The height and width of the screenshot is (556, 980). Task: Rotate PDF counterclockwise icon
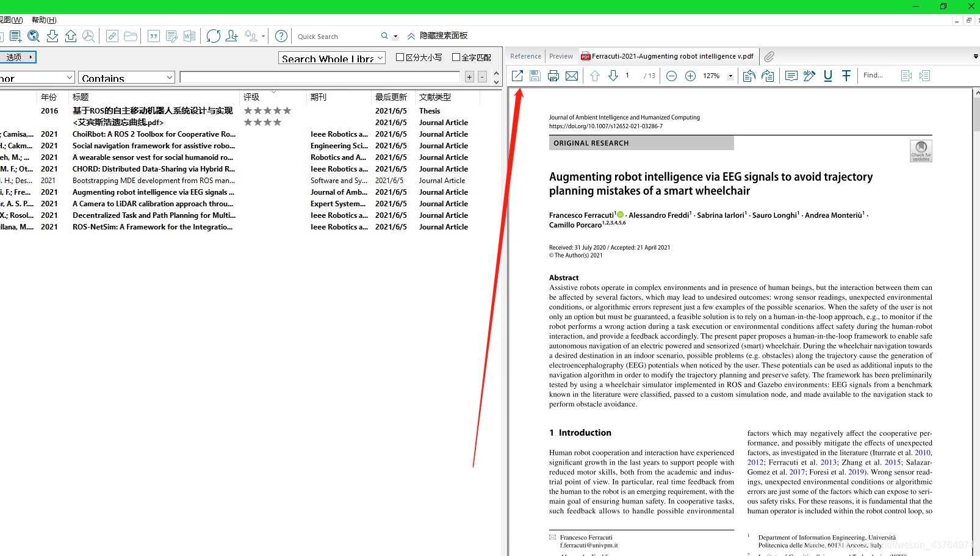(x=749, y=76)
